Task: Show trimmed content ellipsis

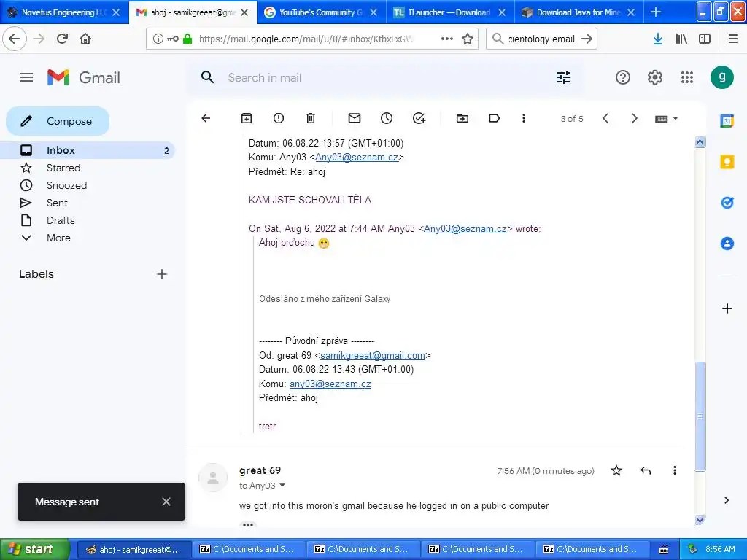Action: pyautogui.click(x=248, y=525)
